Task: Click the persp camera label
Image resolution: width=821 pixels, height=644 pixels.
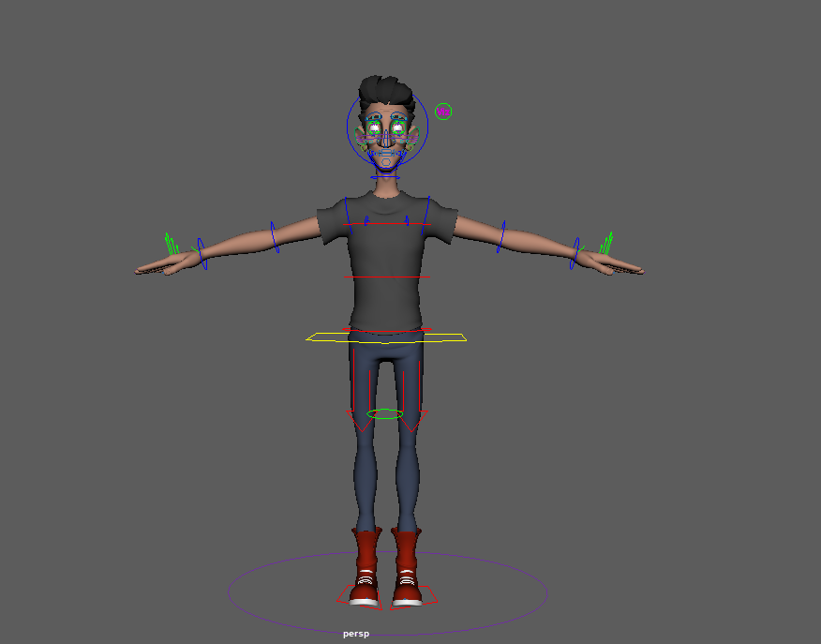Action: coord(356,635)
